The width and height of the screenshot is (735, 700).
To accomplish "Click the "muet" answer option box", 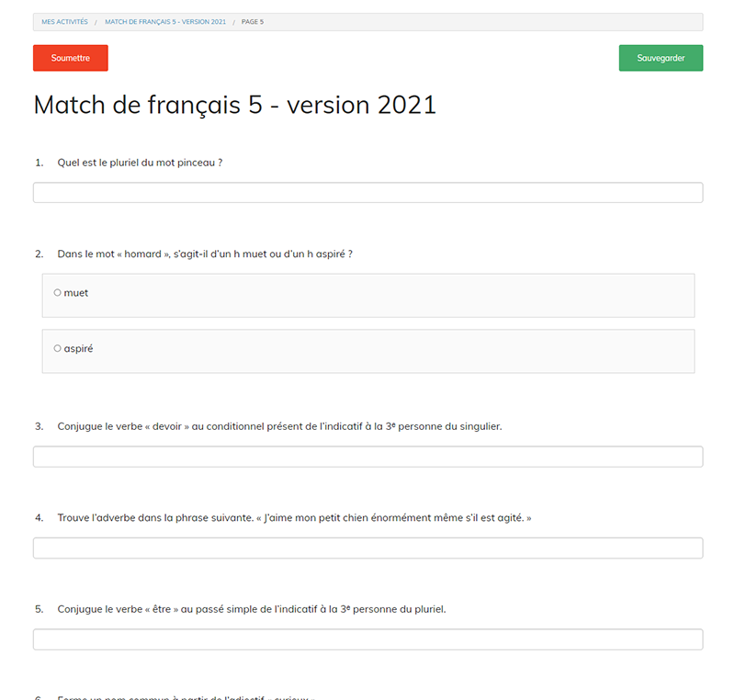I will click(x=367, y=295).
